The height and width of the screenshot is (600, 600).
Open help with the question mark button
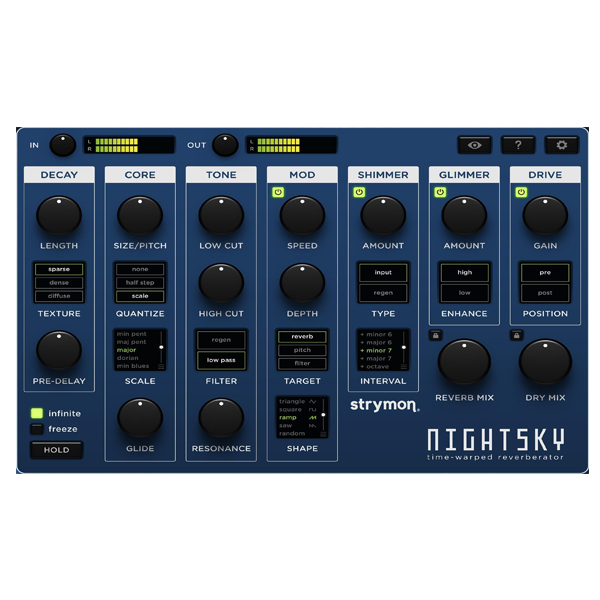(518, 145)
